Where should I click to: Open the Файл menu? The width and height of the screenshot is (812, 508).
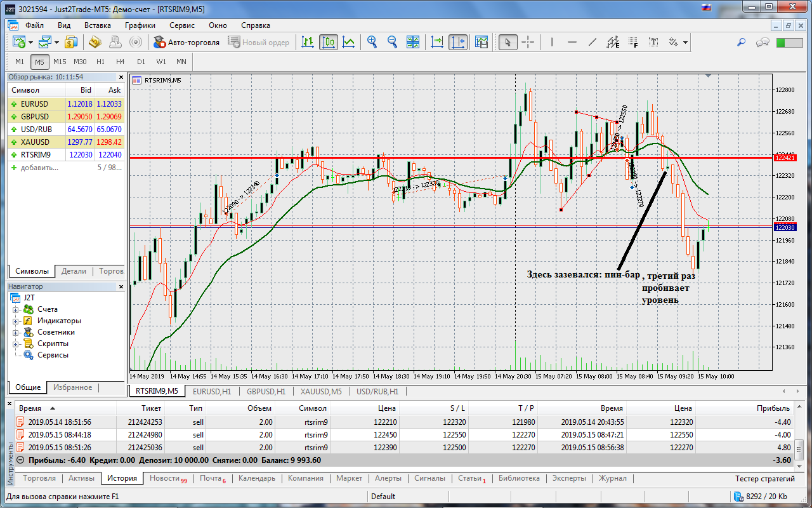coord(34,25)
